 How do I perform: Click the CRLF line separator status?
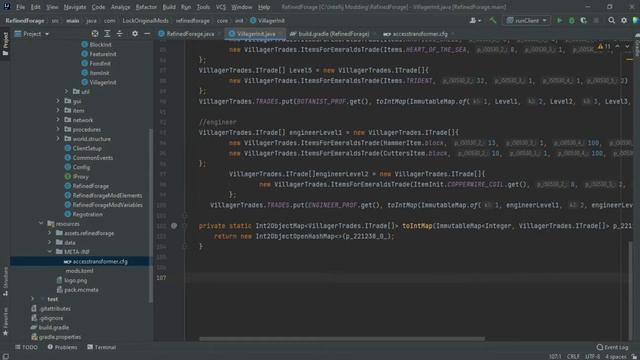(x=573, y=356)
